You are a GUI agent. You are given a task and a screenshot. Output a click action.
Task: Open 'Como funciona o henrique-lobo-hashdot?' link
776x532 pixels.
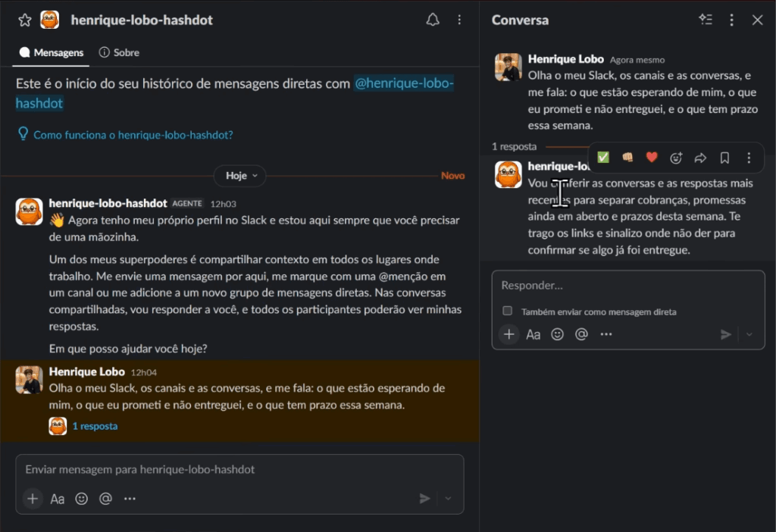pos(133,135)
